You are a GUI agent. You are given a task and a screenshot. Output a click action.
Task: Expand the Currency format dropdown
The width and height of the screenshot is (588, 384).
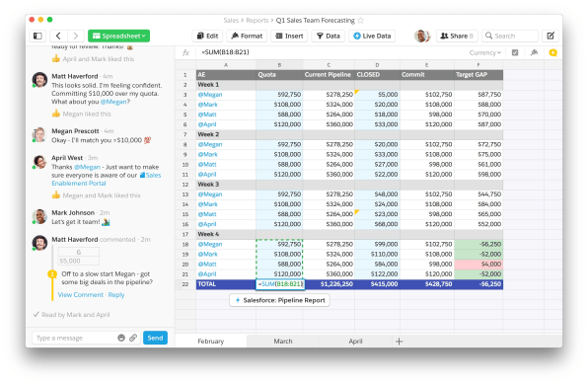pyautogui.click(x=485, y=52)
